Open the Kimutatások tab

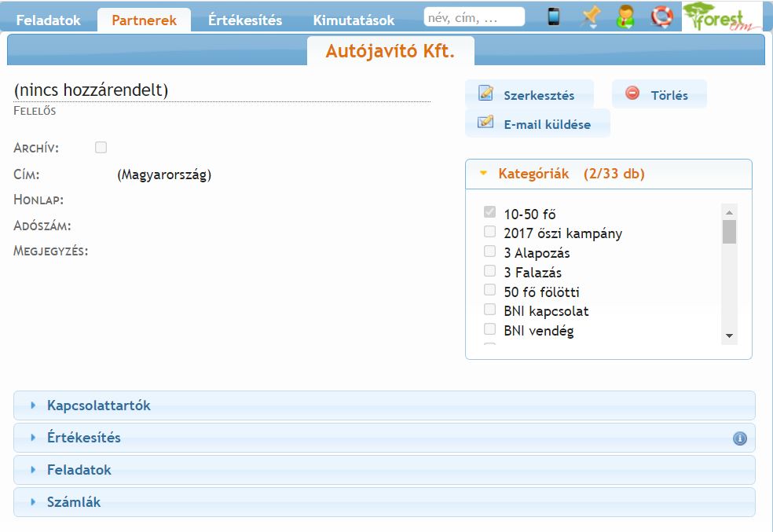click(354, 20)
